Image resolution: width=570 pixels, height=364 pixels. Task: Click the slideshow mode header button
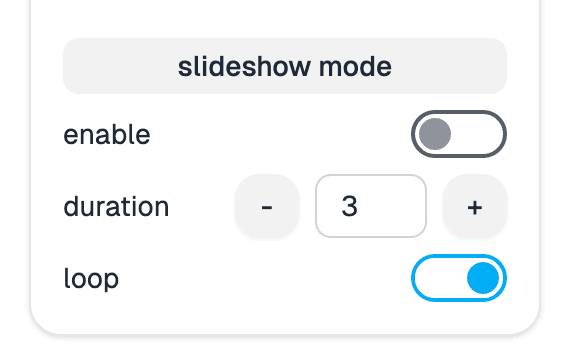285,66
